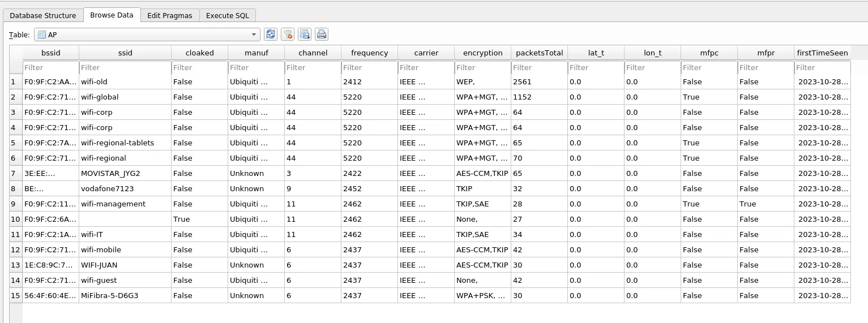Sort by the manuf column header
The height and width of the screenshot is (323, 868).
point(256,53)
